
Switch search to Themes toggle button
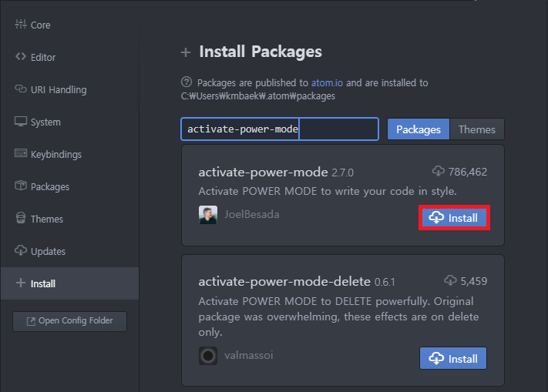pos(477,129)
